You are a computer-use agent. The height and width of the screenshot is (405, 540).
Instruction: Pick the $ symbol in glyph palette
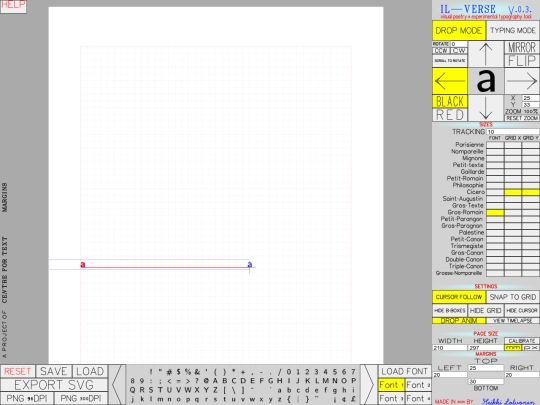tap(178, 372)
